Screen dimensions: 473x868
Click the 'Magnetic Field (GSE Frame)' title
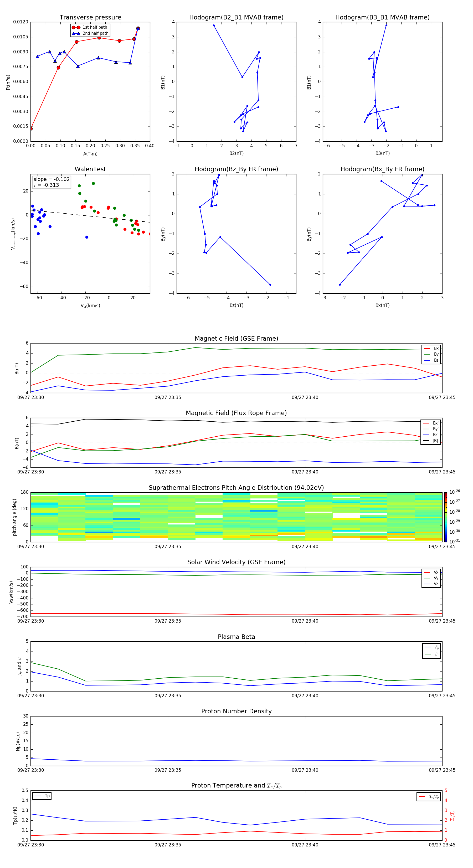click(x=236, y=339)
